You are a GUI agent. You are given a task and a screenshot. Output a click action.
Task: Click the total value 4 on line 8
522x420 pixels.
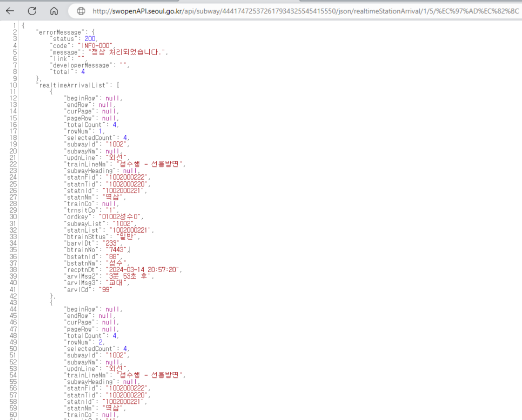pyautogui.click(x=83, y=72)
